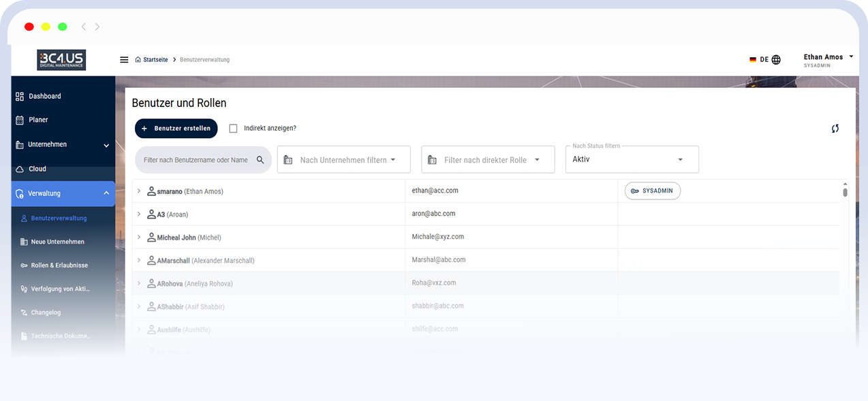Open 'Nach Unternehmen filtern' dropdown
The width and height of the screenshot is (868, 401).
[343, 160]
